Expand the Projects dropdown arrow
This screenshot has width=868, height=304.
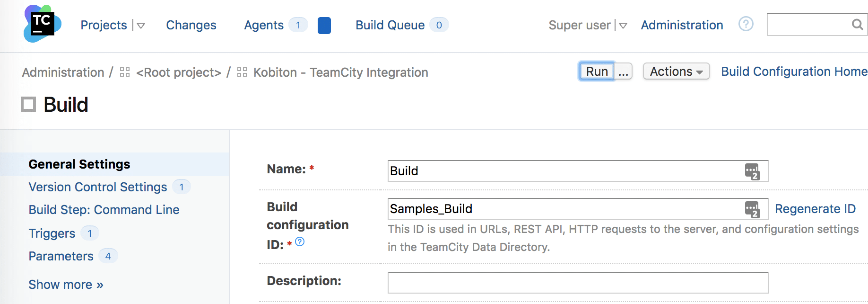coord(141,26)
